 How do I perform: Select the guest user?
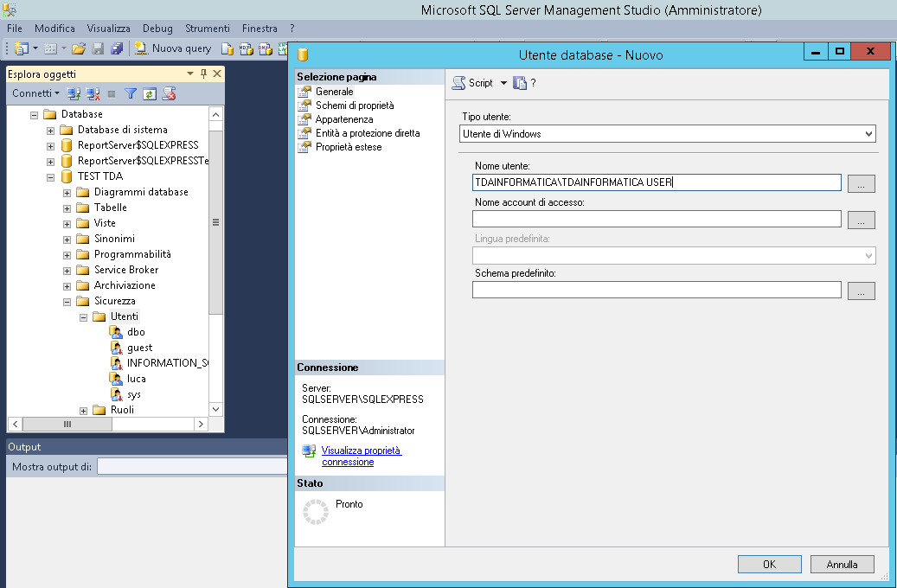pyautogui.click(x=139, y=348)
